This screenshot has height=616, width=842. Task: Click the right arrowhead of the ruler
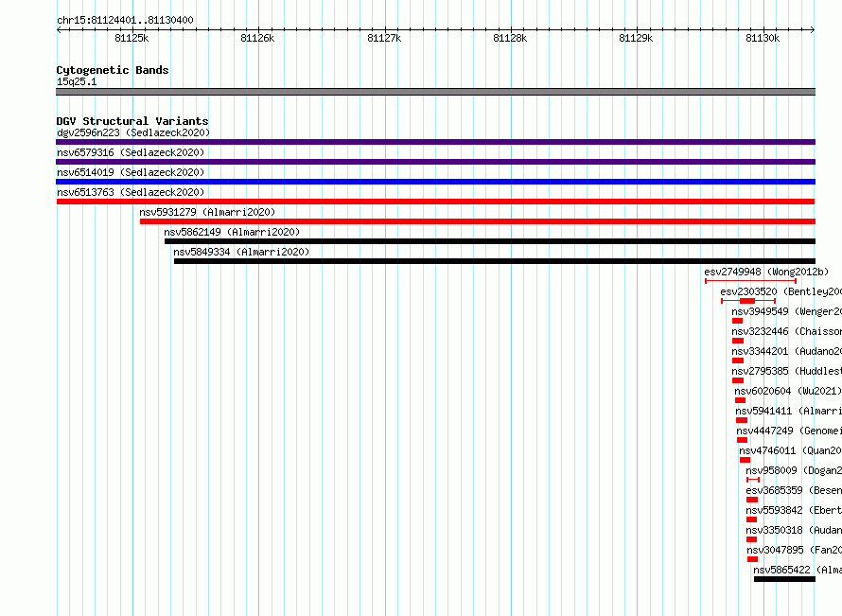coord(813,30)
